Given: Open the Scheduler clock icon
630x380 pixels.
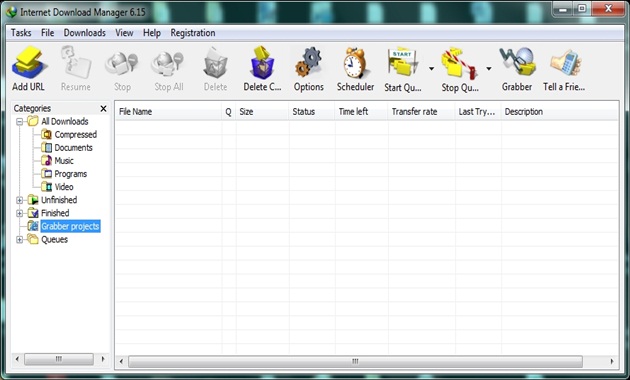Looking at the screenshot, I should [x=355, y=63].
